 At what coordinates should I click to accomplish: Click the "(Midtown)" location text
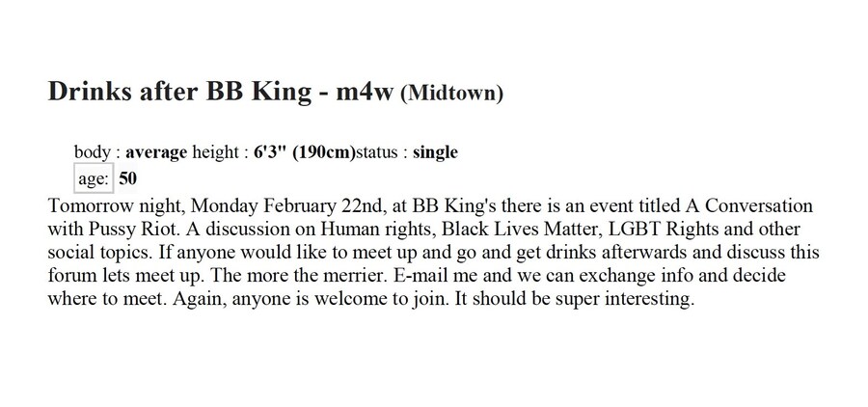pos(451,94)
